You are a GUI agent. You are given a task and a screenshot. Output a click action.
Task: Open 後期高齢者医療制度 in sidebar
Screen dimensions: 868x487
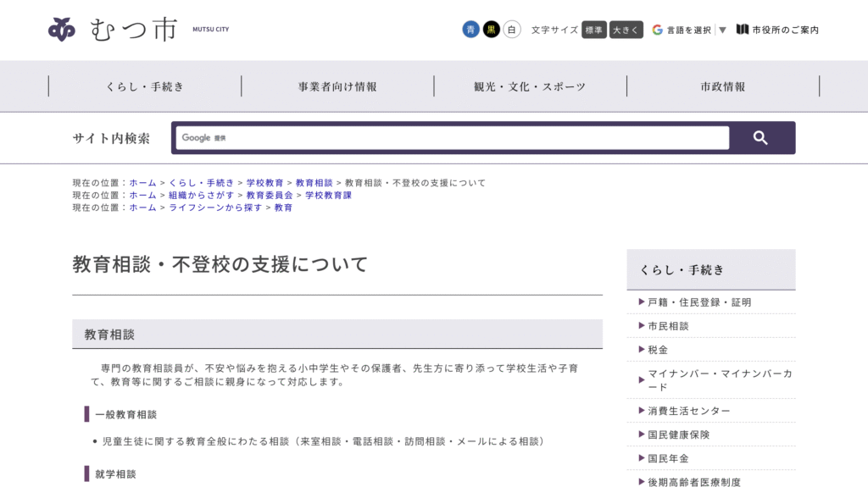point(694,482)
